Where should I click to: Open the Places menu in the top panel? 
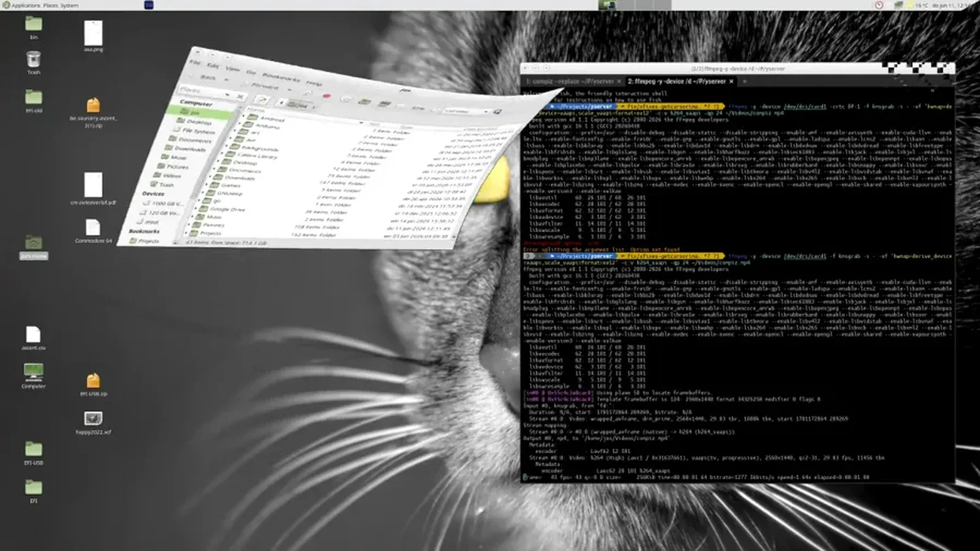tap(50, 5)
